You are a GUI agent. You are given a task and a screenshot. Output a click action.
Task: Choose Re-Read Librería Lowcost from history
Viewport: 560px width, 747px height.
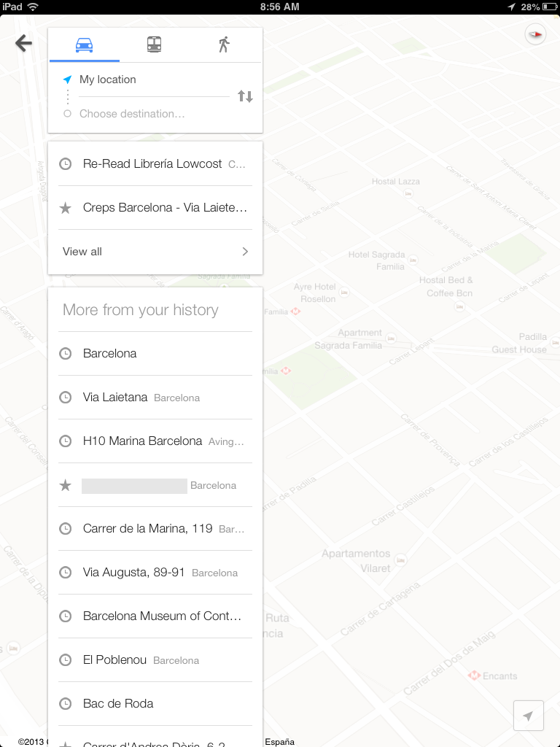155,164
